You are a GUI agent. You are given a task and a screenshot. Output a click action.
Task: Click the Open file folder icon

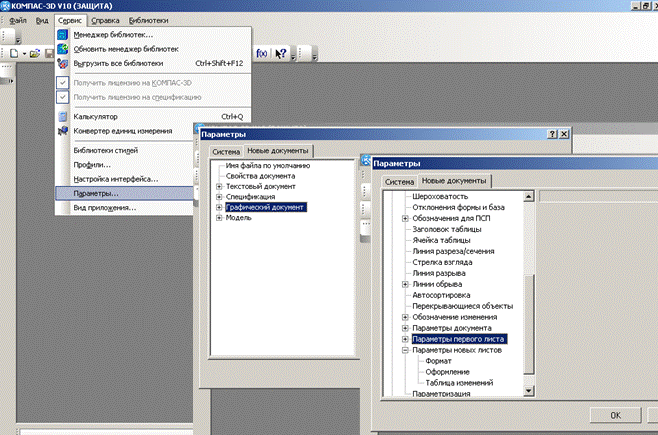35,54
